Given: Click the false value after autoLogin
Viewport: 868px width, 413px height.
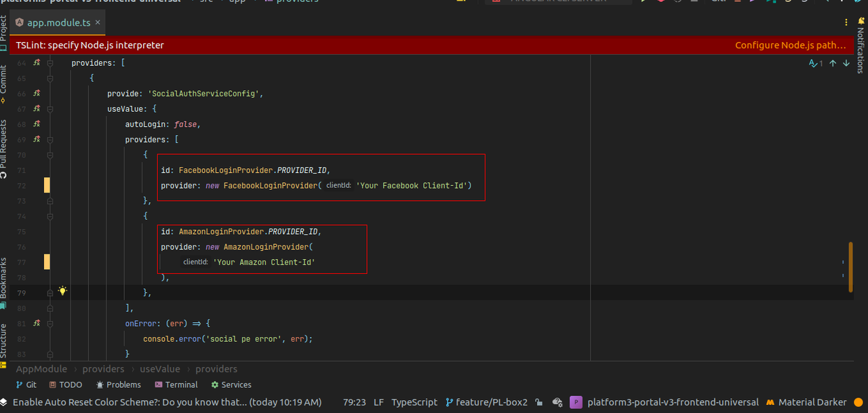Looking at the screenshot, I should [x=186, y=124].
